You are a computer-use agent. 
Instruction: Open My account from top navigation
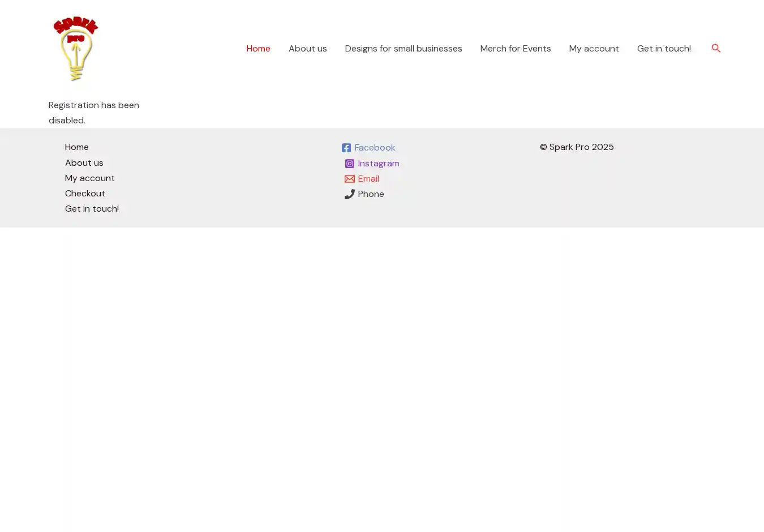(594, 49)
